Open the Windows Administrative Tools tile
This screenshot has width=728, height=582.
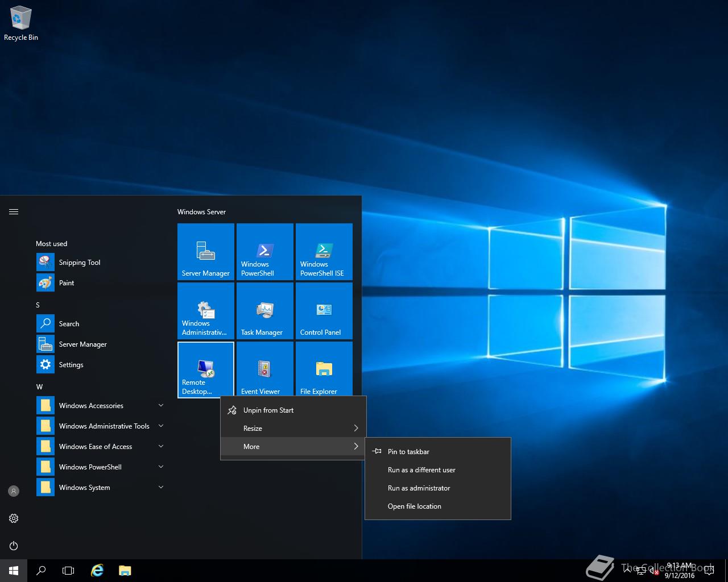206,311
